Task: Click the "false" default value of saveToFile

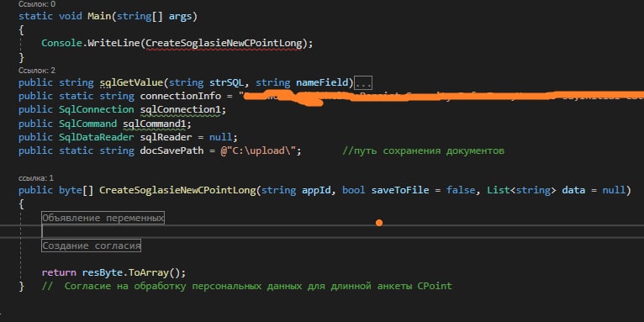Action: click(x=461, y=191)
